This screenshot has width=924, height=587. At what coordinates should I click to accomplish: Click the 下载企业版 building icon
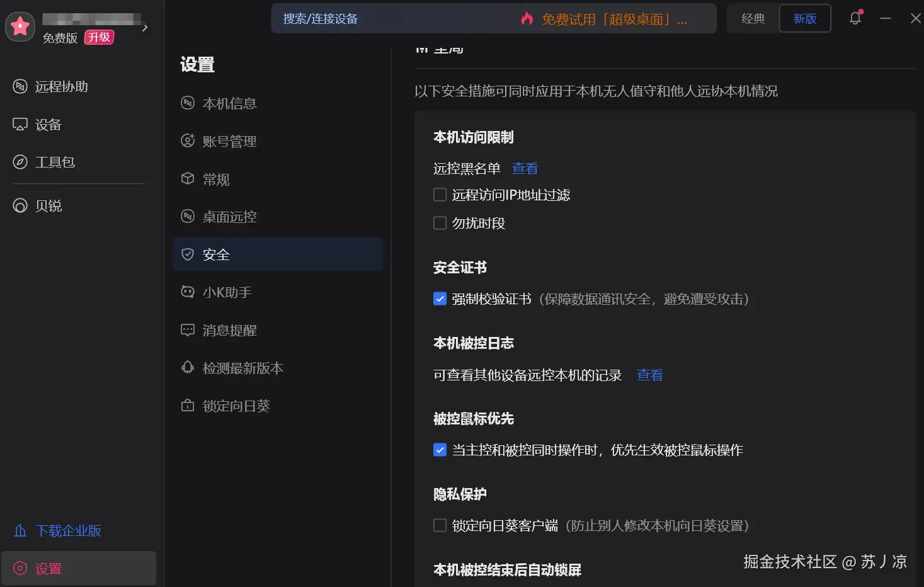pyautogui.click(x=20, y=531)
